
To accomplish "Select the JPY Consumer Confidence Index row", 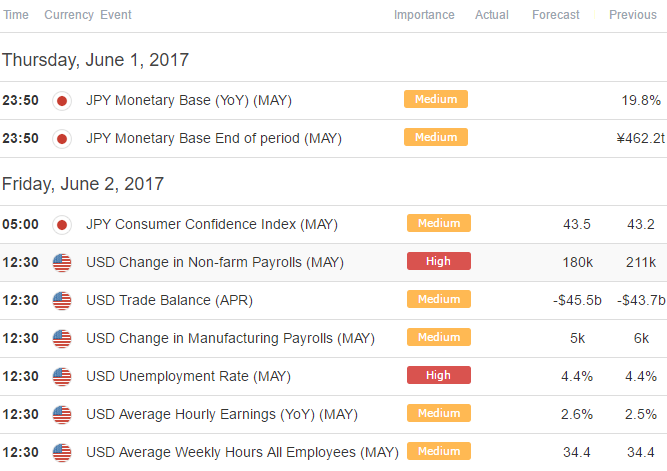I will 334,225.
